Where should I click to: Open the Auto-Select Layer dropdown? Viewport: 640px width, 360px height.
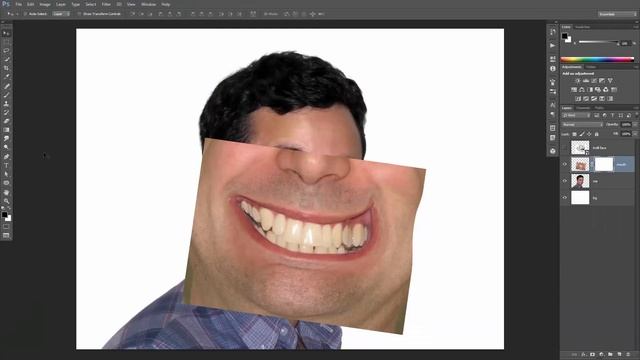pyautogui.click(x=61, y=14)
